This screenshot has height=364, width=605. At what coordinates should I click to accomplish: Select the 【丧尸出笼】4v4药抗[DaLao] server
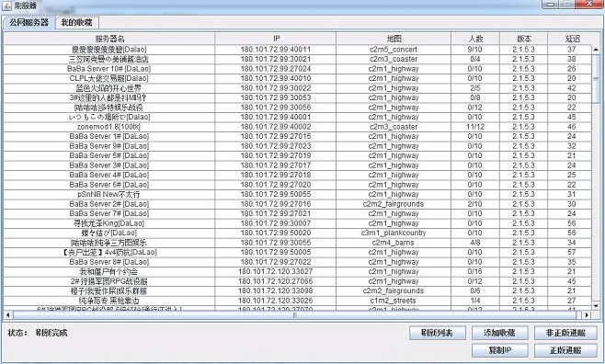pos(109,252)
